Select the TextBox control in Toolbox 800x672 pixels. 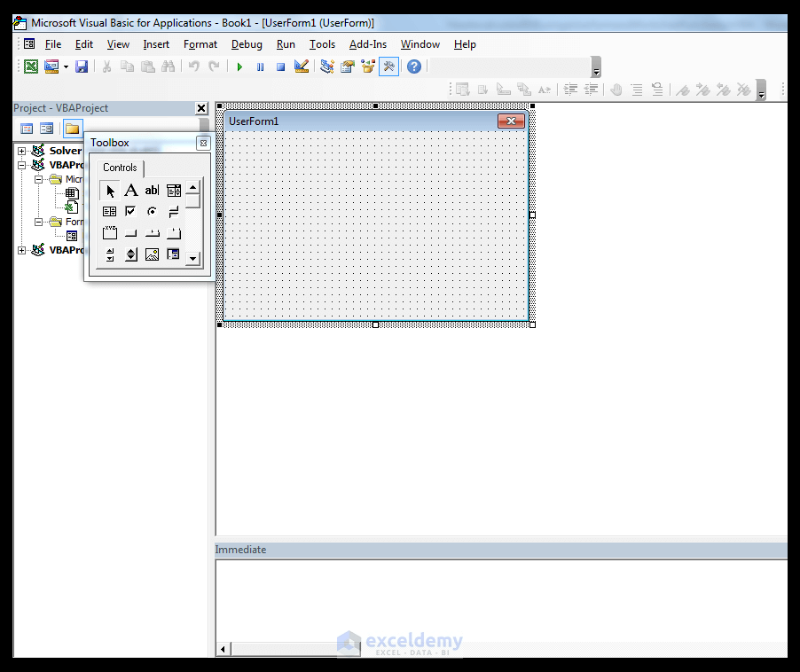coord(152,191)
